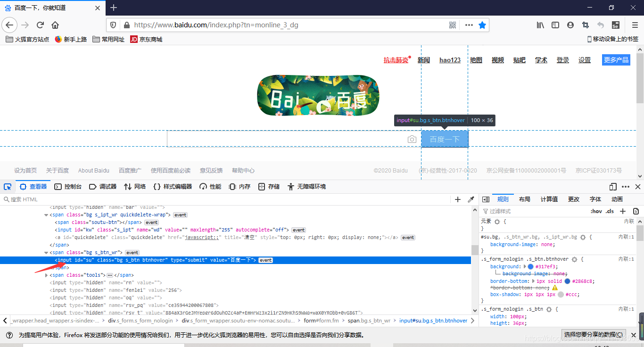Close the devtools panel
The height and width of the screenshot is (347, 644).
(637, 187)
